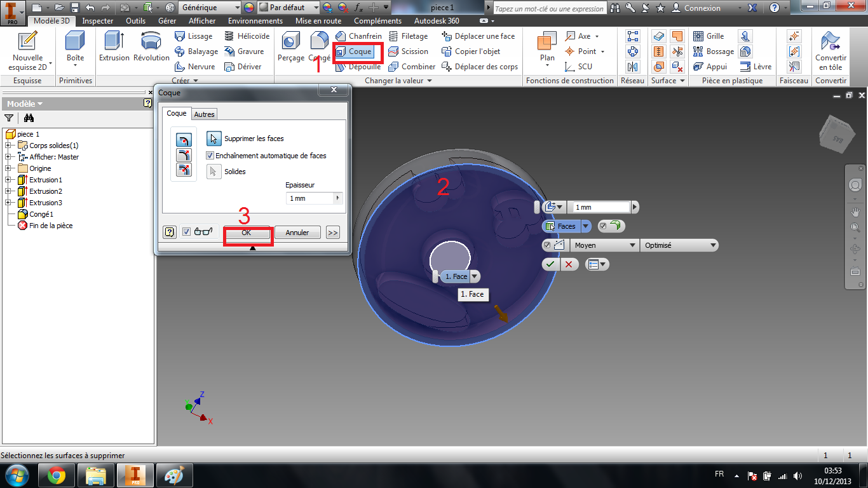868x488 pixels.
Task: Toggle Enchaînement automatique de faces checkbox
Action: tap(210, 156)
